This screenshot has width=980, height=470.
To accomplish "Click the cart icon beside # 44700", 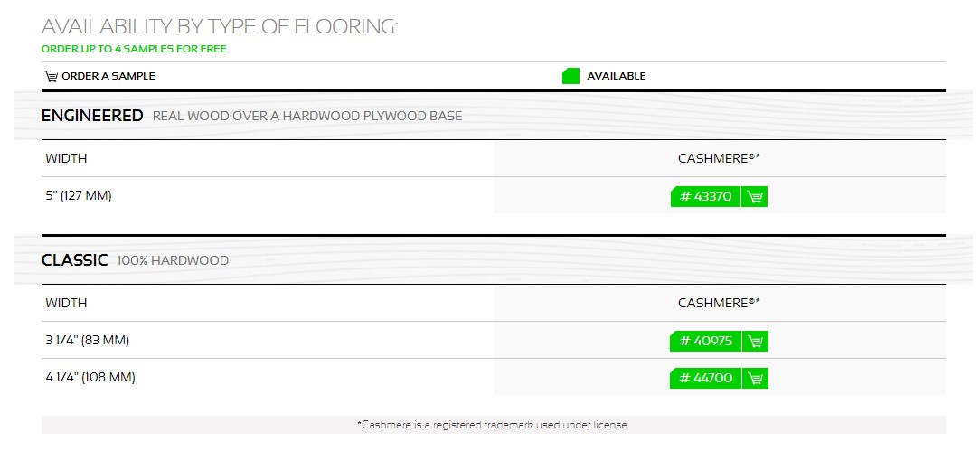I will coord(755,378).
